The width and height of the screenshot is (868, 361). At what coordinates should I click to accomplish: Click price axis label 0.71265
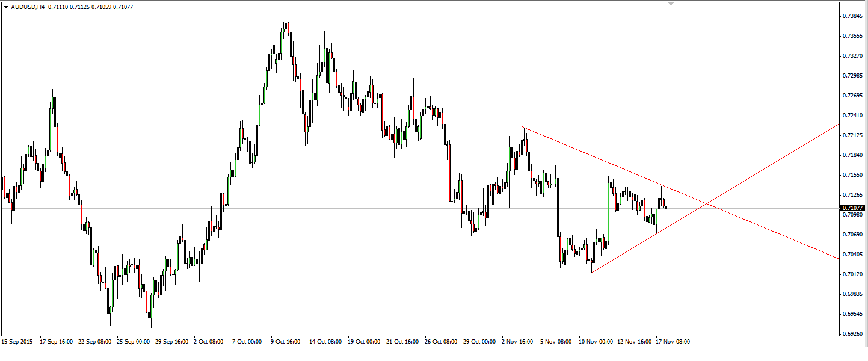tap(853, 194)
